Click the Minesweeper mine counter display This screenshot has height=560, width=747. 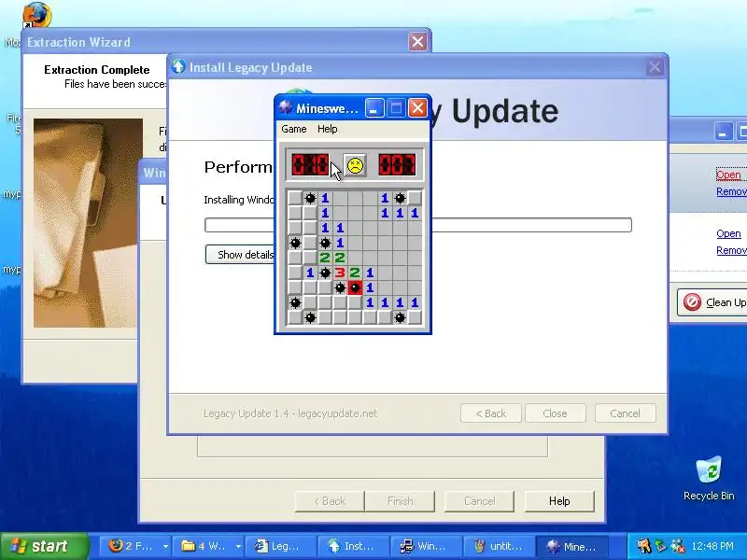(310, 165)
